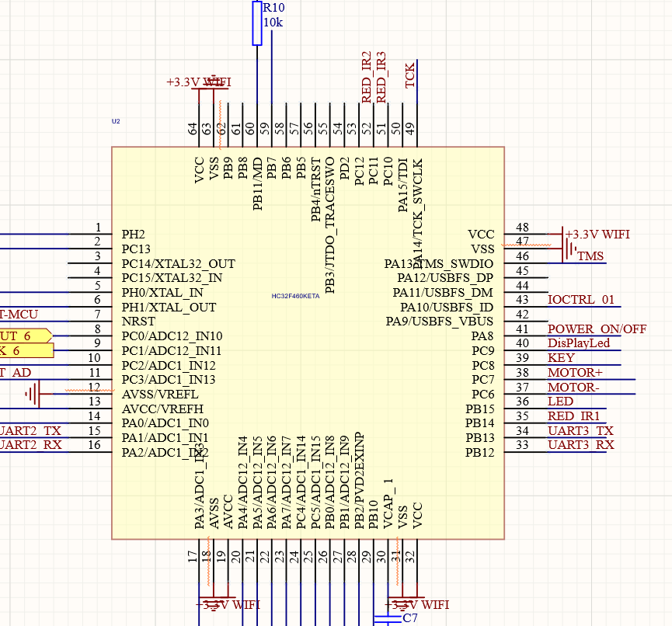This screenshot has width=672, height=626.
Task: Select the PH2 pin name
Action: point(134,235)
